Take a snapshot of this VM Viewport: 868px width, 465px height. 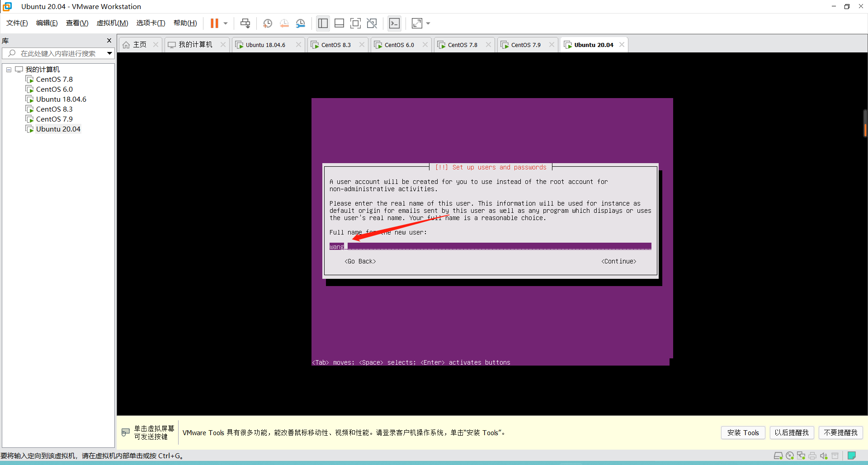268,23
